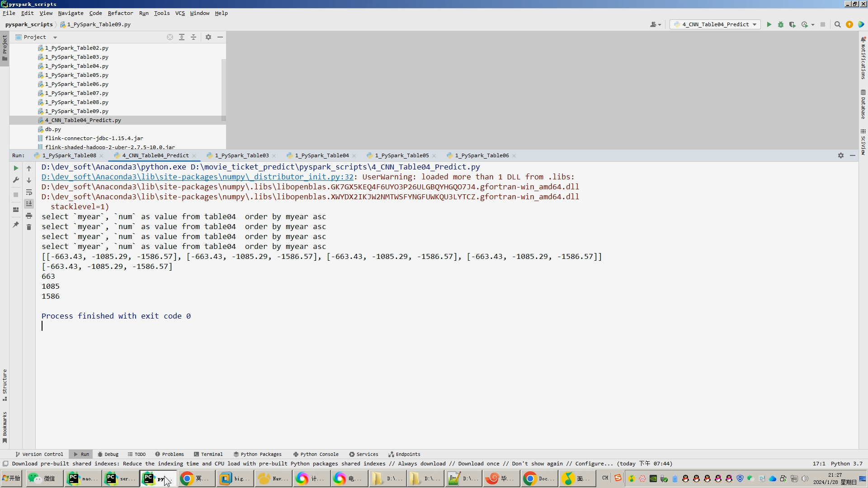This screenshot has width=868, height=488.
Task: Toggle soft-wrap in console
Action: [29, 192]
